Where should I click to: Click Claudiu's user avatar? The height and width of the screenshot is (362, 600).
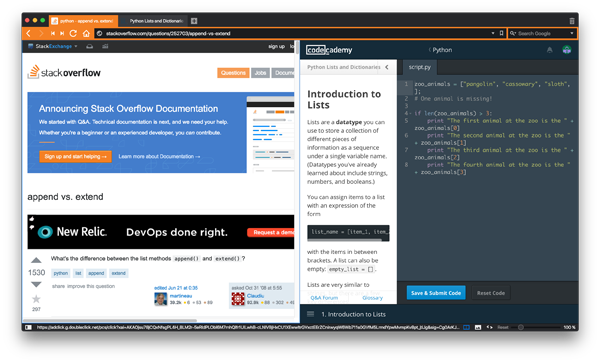(238, 299)
